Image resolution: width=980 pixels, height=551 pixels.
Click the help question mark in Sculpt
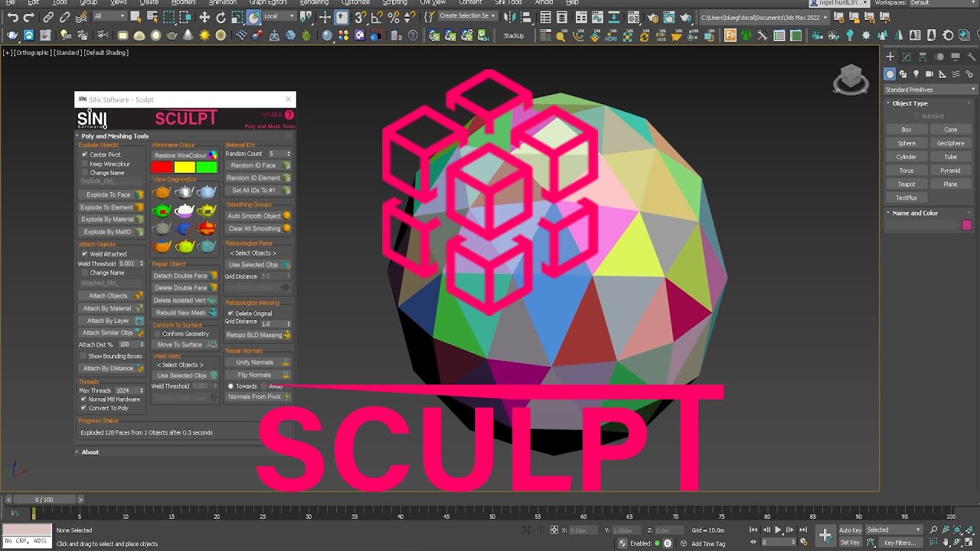(x=289, y=116)
